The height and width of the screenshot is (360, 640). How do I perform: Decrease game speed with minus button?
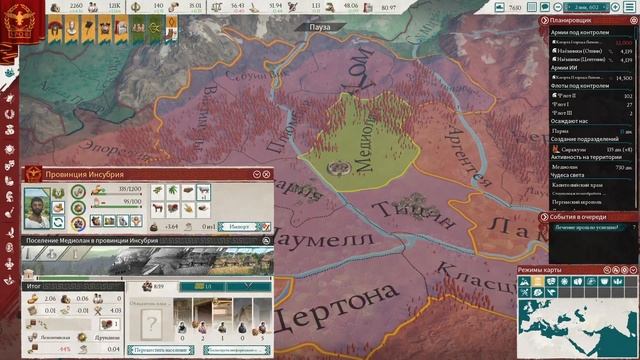(x=558, y=7)
